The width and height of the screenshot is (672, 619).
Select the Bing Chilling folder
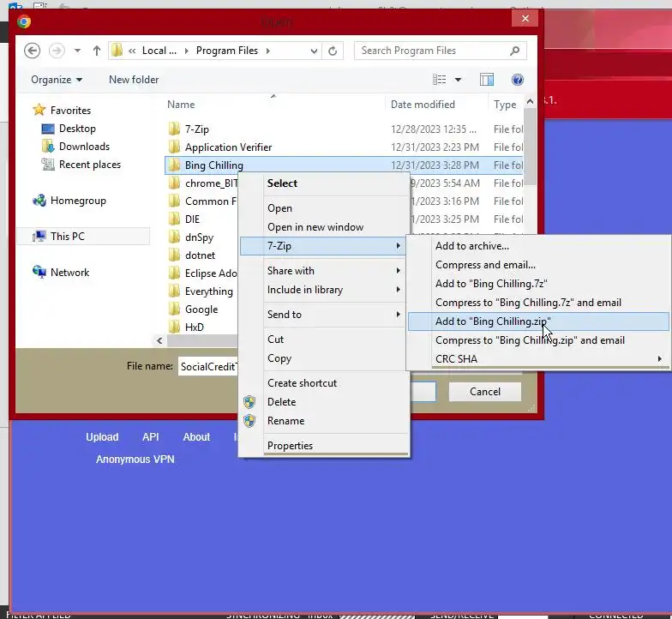(x=344, y=165)
